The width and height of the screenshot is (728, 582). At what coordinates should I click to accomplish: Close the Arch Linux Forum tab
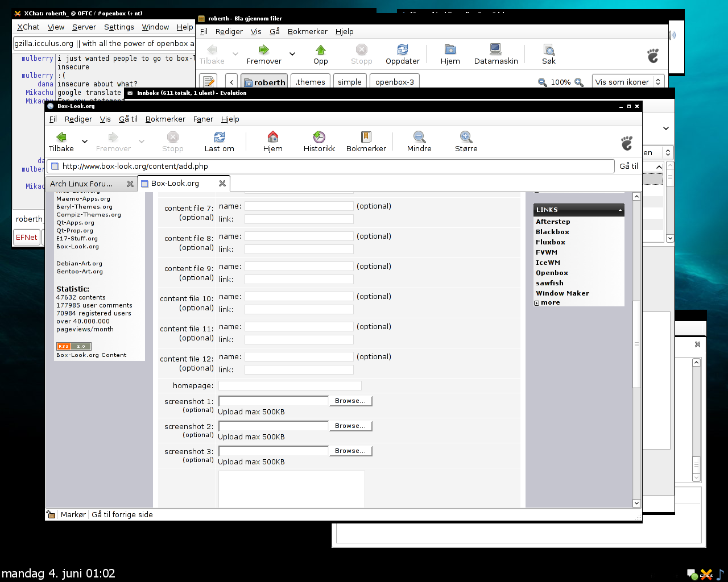pyautogui.click(x=130, y=184)
